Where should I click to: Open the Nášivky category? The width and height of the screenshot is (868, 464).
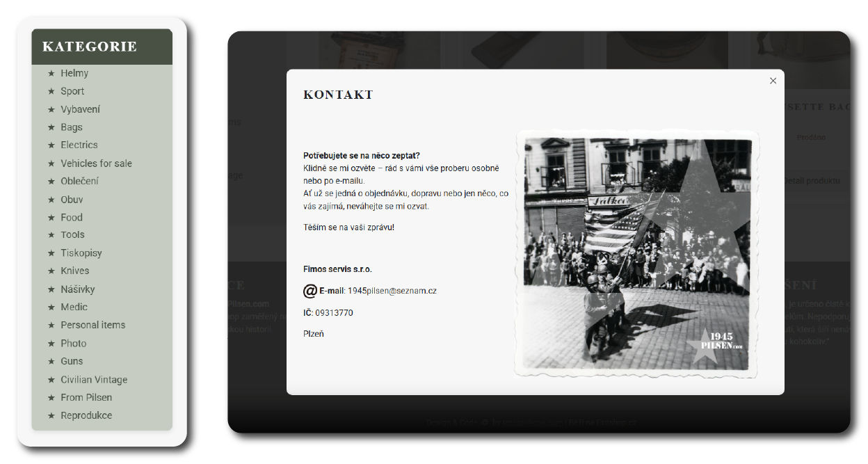point(77,289)
